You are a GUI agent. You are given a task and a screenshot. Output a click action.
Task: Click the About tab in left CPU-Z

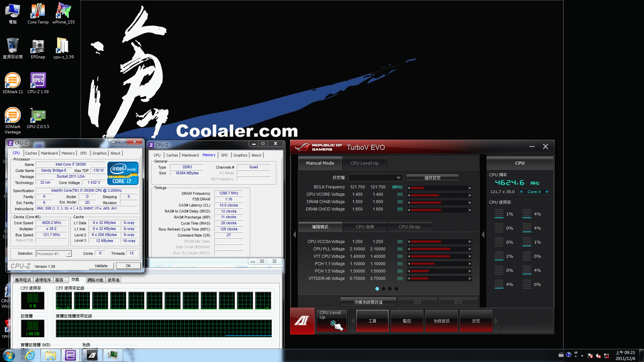point(115,153)
